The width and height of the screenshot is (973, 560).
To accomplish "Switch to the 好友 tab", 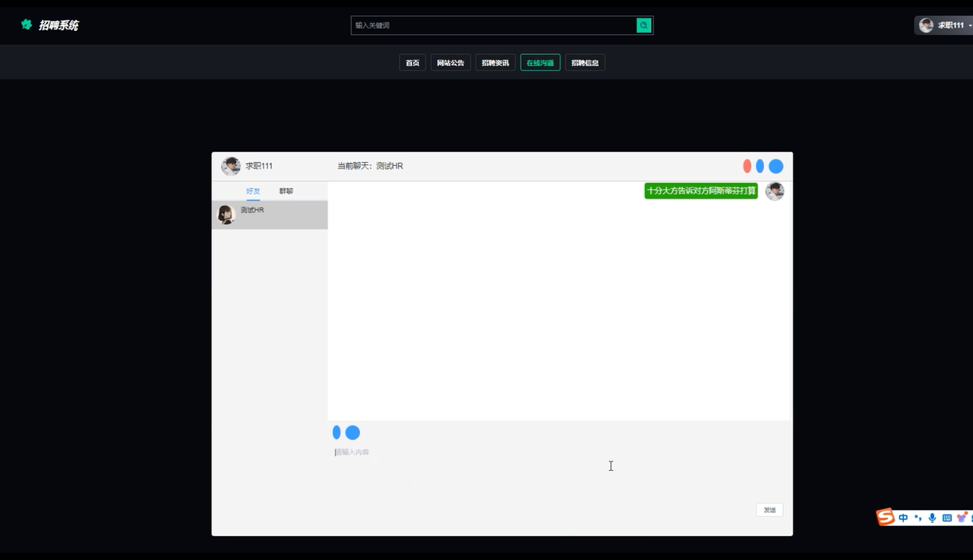I will click(253, 191).
